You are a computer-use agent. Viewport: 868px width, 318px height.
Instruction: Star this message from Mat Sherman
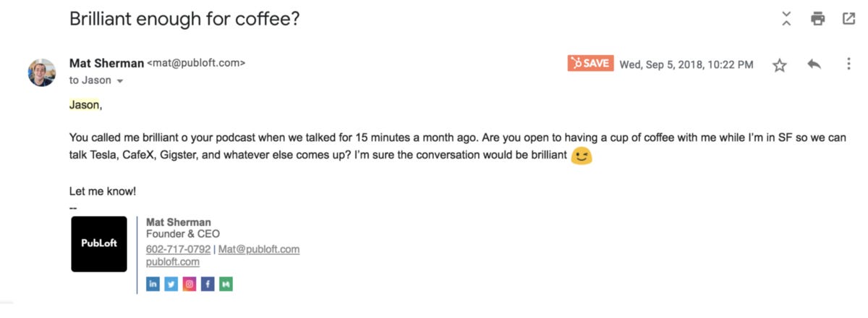pos(779,65)
